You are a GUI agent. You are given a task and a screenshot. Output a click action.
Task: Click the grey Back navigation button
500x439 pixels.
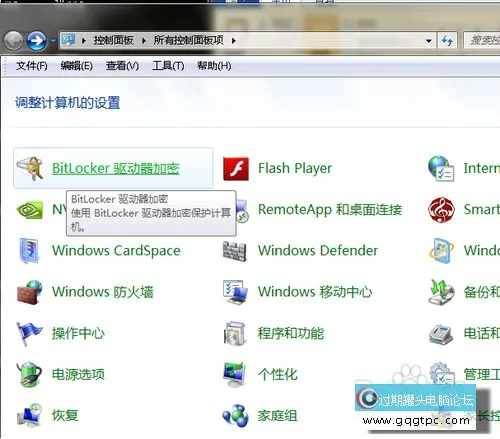[13, 41]
